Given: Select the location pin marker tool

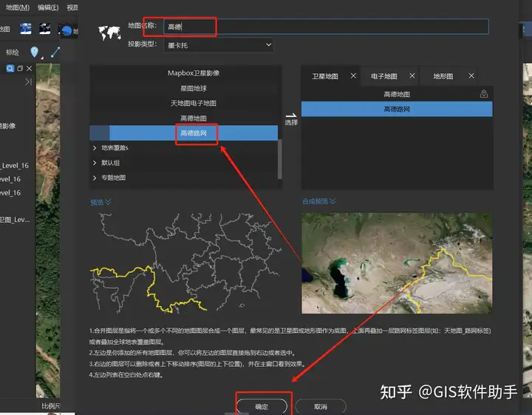Looking at the screenshot, I should click(x=34, y=52).
